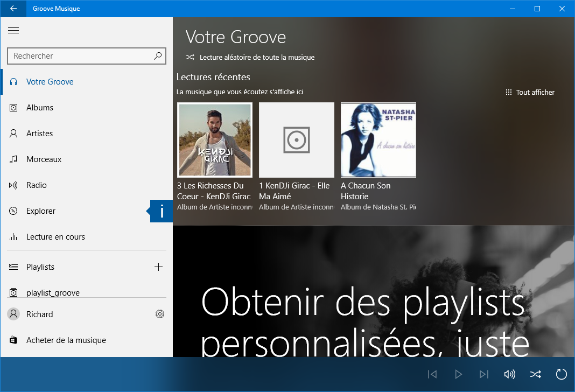
Task: Click title '3 Les Richesses Du Coeur - KenDJi Girac'
Action: click(x=214, y=191)
